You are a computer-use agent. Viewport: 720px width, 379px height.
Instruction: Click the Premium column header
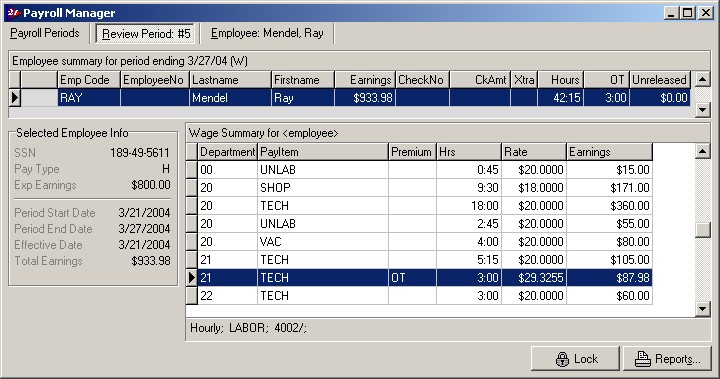pyautogui.click(x=412, y=152)
